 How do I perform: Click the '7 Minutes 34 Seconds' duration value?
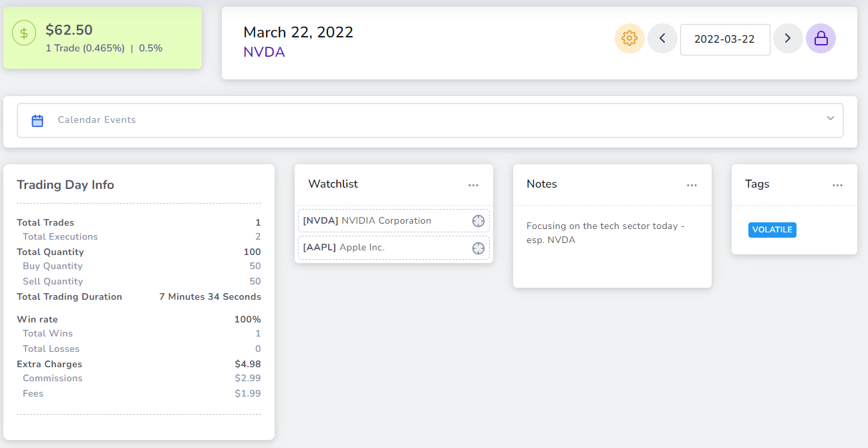(x=210, y=297)
